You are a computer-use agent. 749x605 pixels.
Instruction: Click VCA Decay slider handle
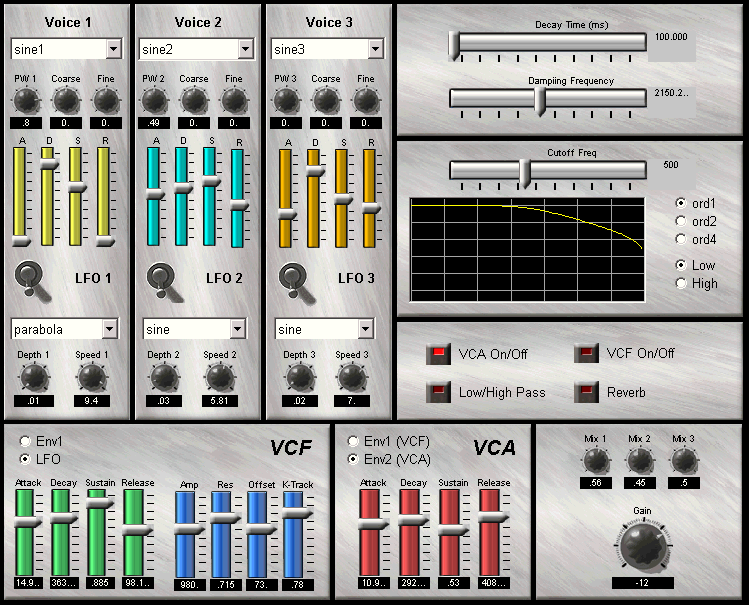pos(413,520)
